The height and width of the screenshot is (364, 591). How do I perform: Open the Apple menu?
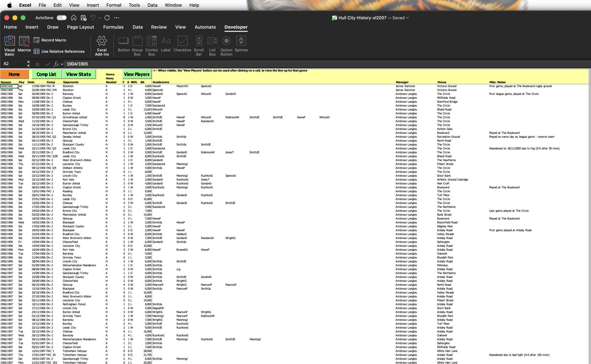(9, 5)
